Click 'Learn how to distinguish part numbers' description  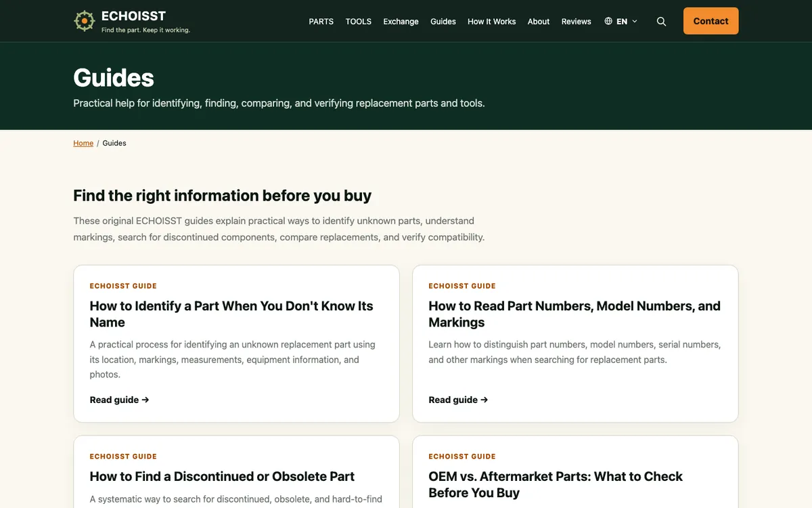[x=574, y=352]
